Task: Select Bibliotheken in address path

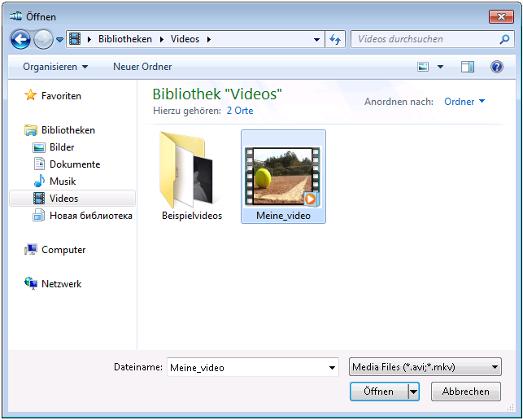Action: tap(125, 39)
